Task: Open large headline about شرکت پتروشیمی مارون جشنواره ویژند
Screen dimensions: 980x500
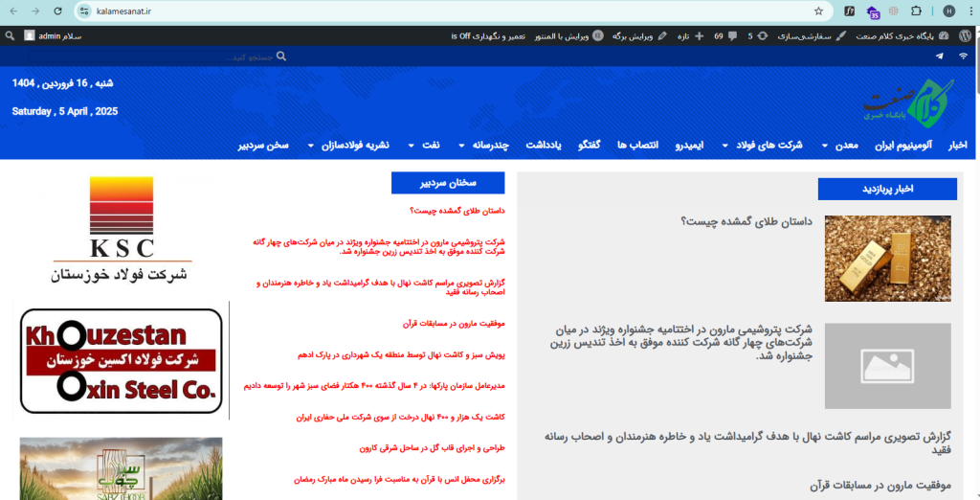Action: [681, 342]
